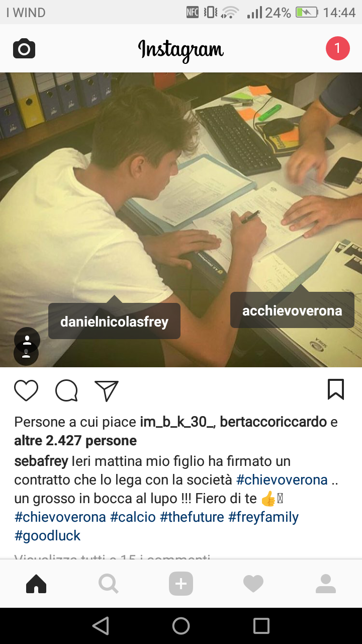
Task: Tap the Android back navigation button
Action: (101, 626)
